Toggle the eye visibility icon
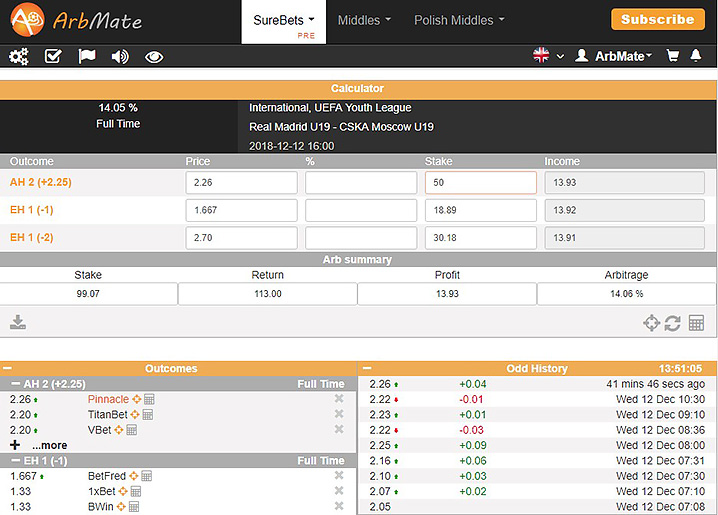Viewport: 718px width, 515px height. [154, 57]
